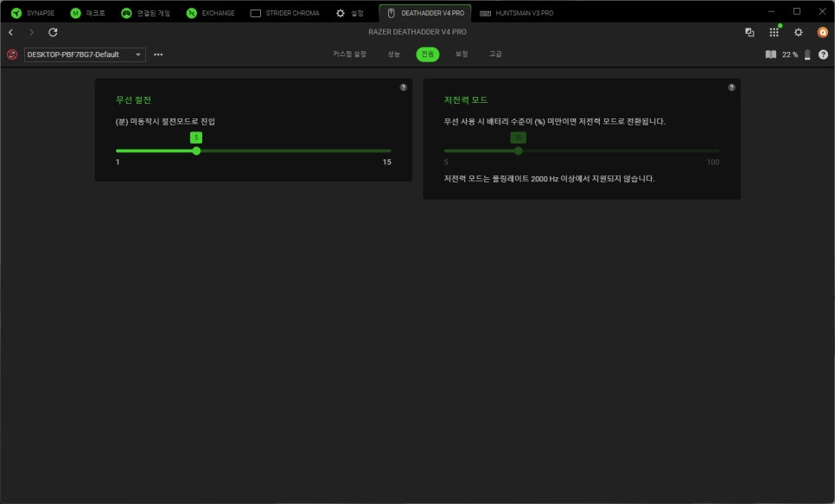Go back with the left arrow
835x504 pixels.
10,33
